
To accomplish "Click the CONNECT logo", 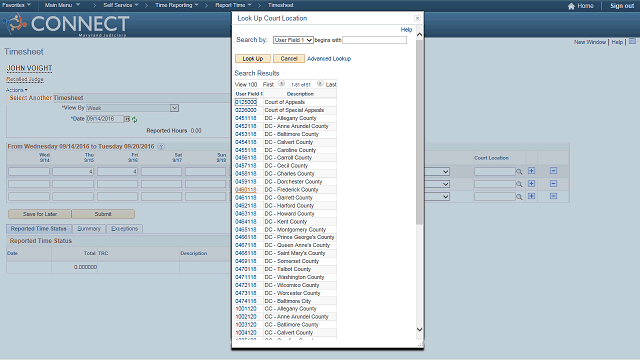I will click(x=66, y=24).
